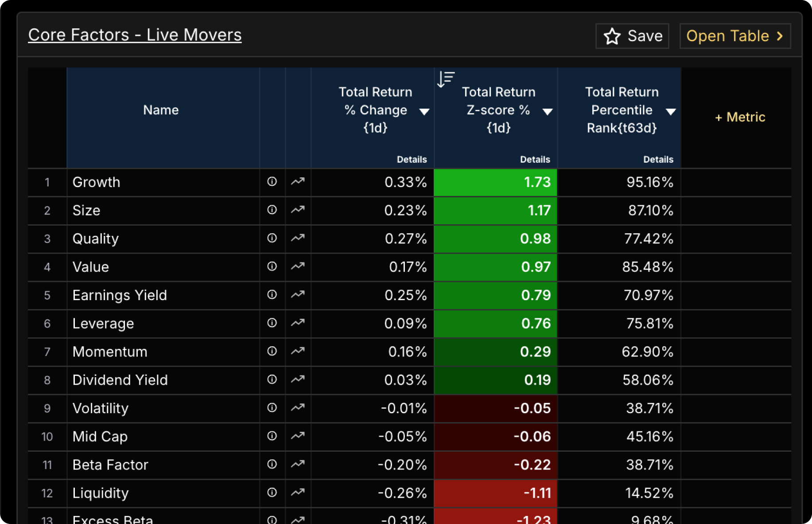Select the Earnings Yield row name

(x=120, y=295)
